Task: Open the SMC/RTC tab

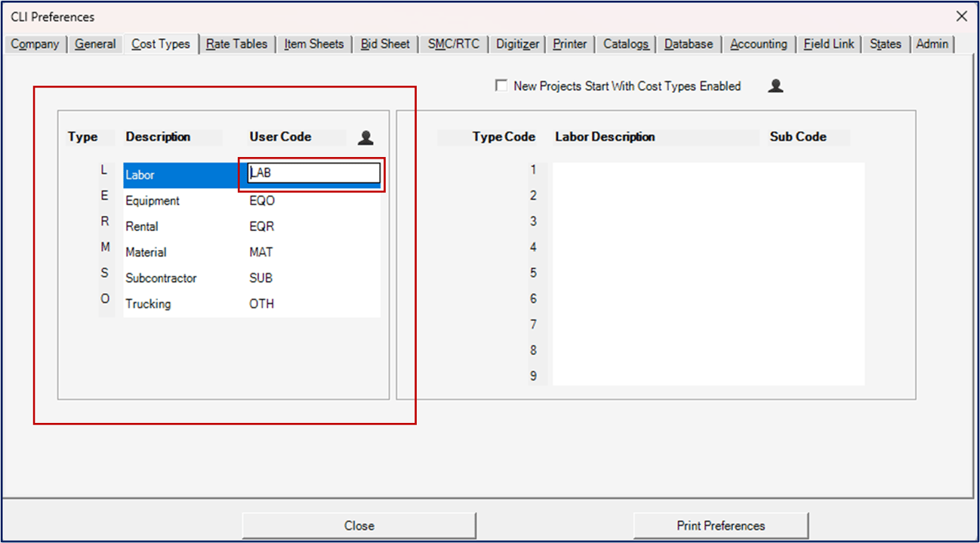Action: coord(453,44)
